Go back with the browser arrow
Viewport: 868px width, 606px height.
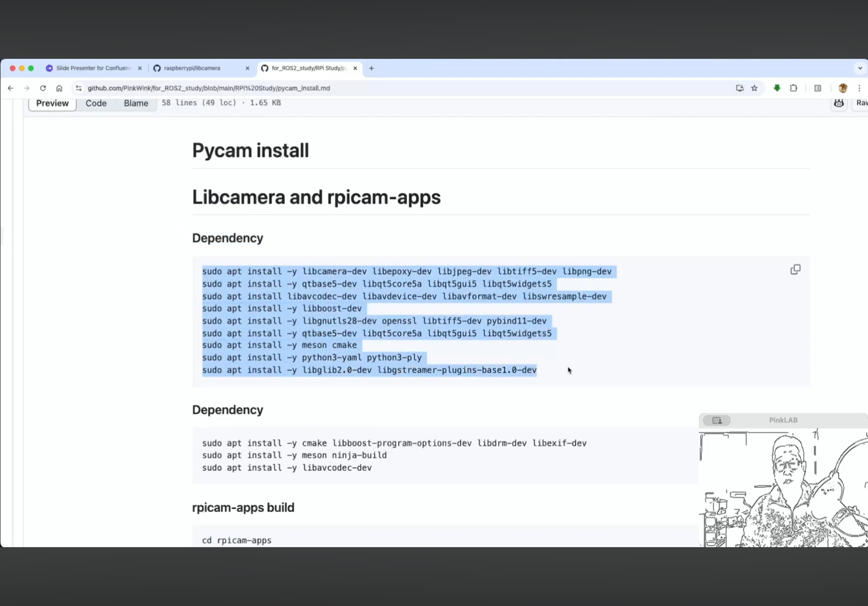pos(11,88)
